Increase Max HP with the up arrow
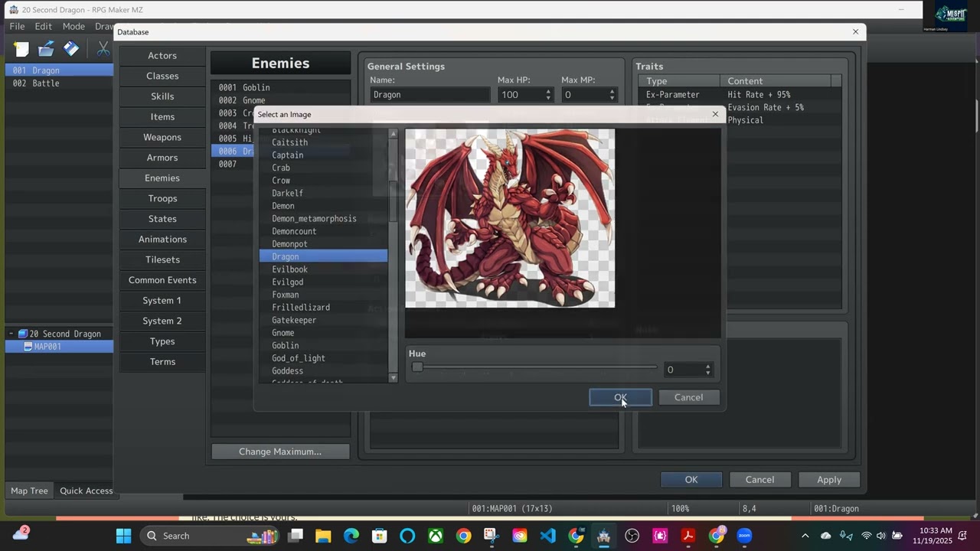980x551 pixels. [547, 91]
